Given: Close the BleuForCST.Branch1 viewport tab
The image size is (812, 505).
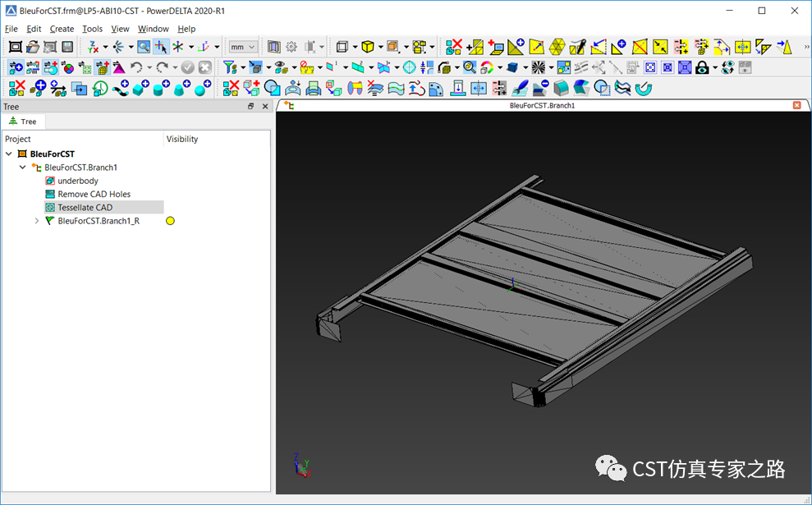Looking at the screenshot, I should [797, 106].
